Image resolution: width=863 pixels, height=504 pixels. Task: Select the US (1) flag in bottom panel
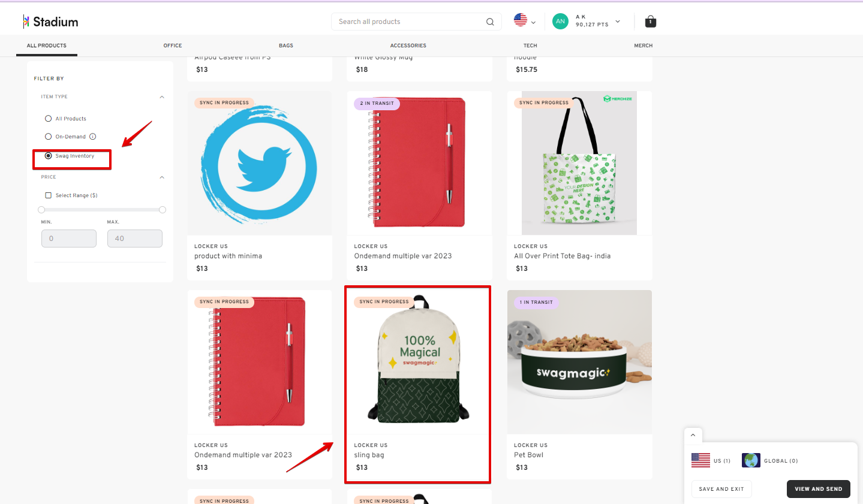point(701,460)
